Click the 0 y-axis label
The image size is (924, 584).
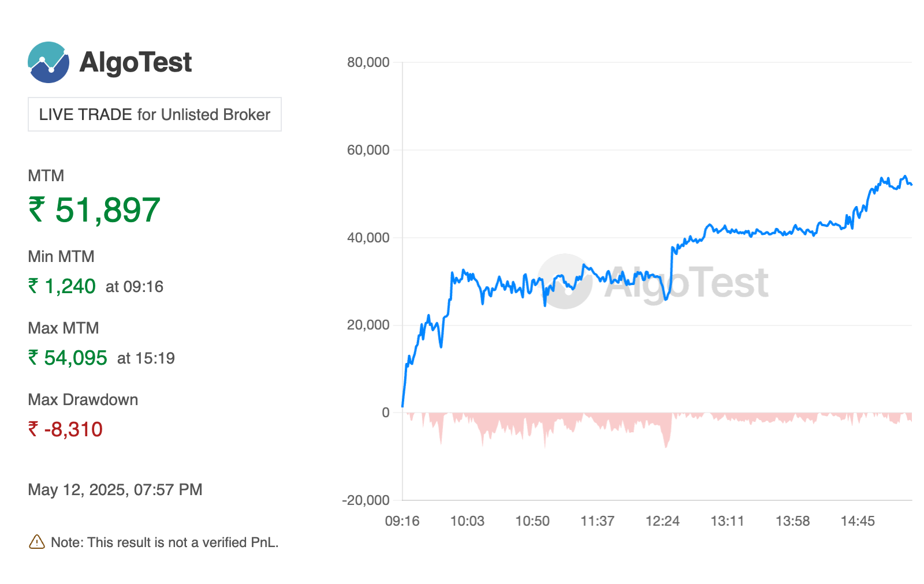385,413
